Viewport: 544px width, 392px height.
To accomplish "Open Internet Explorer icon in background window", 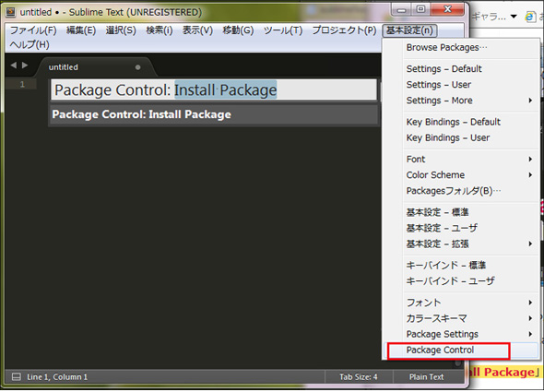I will pyautogui.click(x=530, y=17).
